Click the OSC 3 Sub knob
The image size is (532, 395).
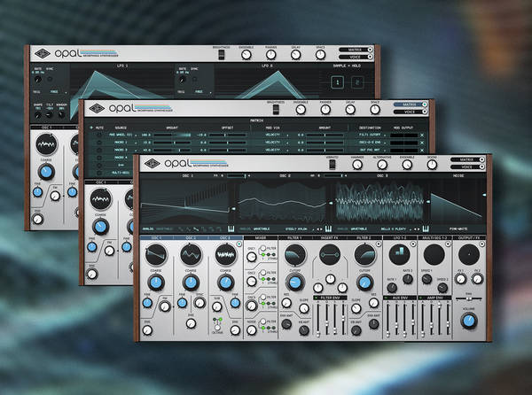(x=217, y=306)
